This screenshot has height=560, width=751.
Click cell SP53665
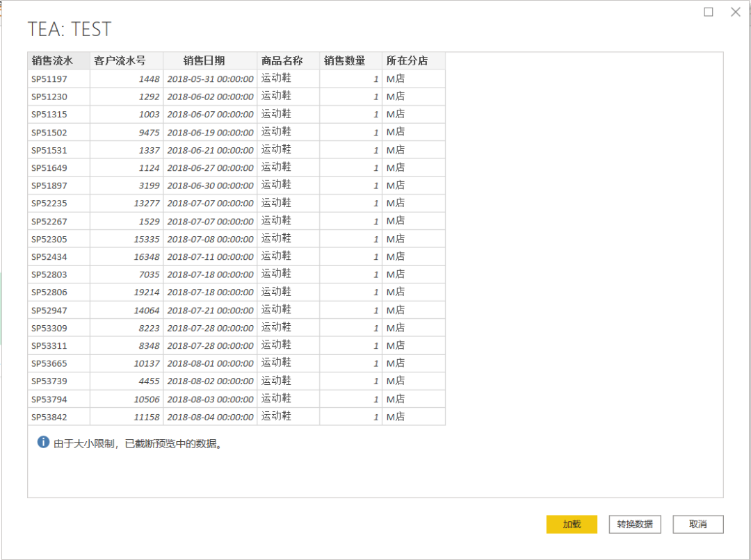tap(59, 364)
